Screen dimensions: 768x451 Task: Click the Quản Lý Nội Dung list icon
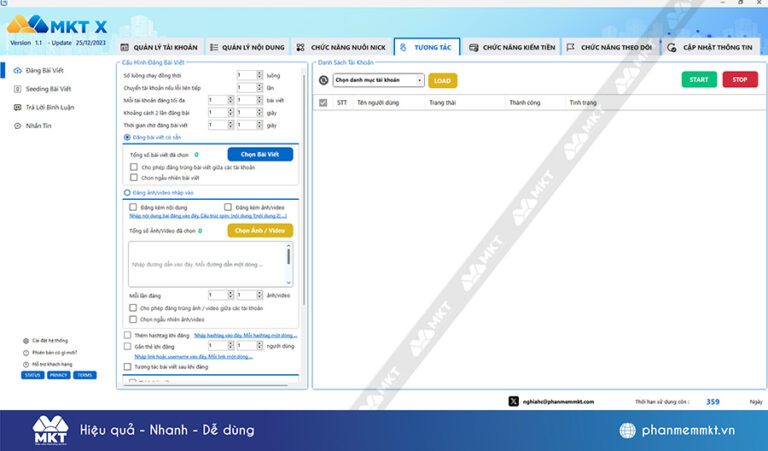pos(214,47)
